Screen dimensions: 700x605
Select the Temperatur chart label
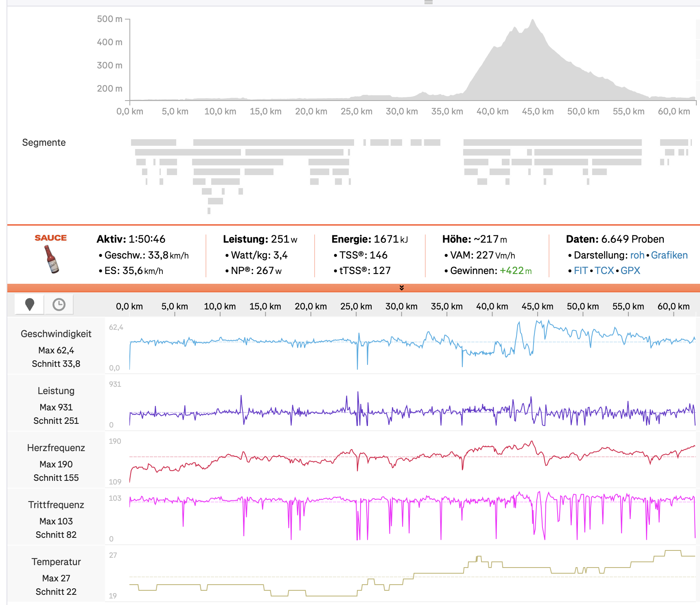click(56, 562)
